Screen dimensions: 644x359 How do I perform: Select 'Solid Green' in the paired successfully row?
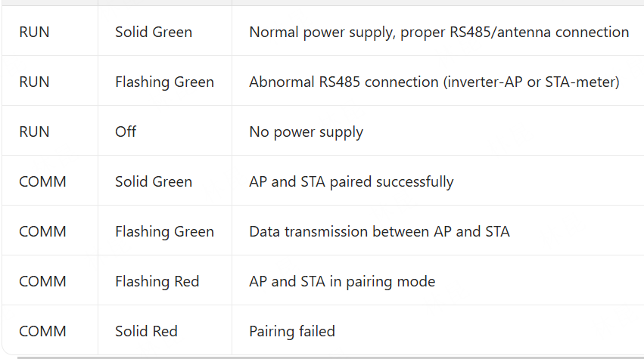pyautogui.click(x=154, y=181)
